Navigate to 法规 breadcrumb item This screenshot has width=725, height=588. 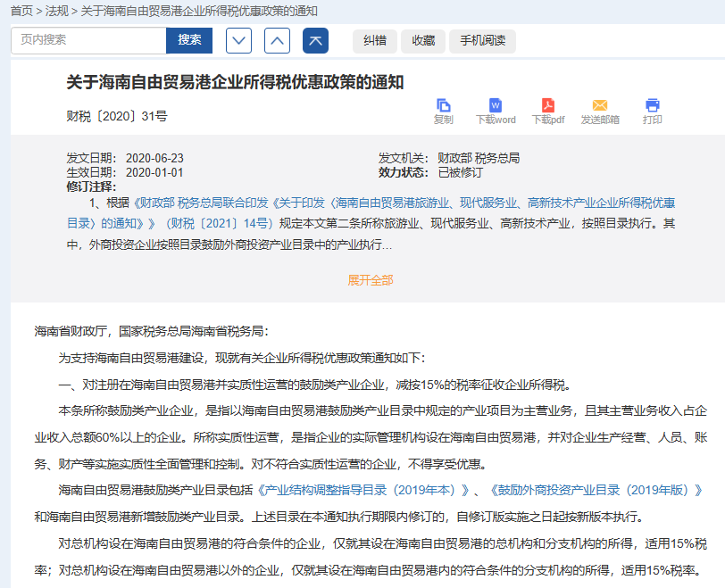pyautogui.click(x=56, y=11)
